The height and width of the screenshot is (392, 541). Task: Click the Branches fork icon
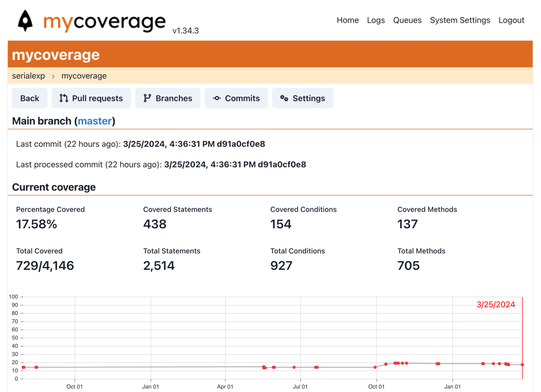pyautogui.click(x=148, y=98)
